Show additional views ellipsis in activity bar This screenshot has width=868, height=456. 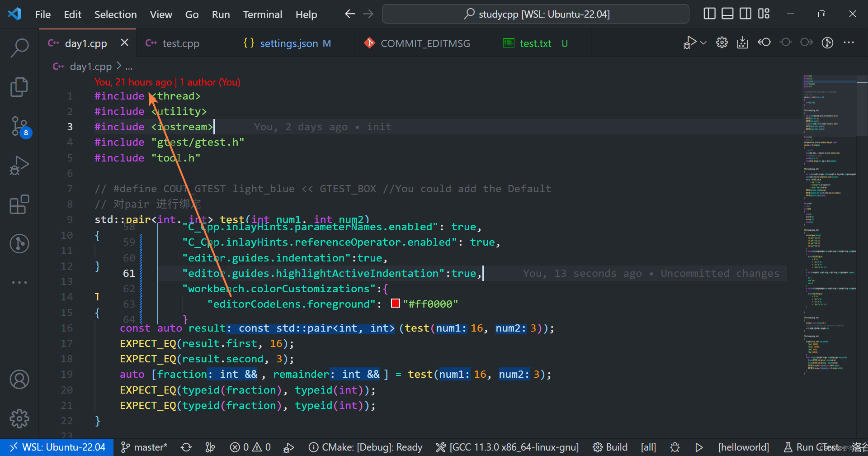[19, 282]
